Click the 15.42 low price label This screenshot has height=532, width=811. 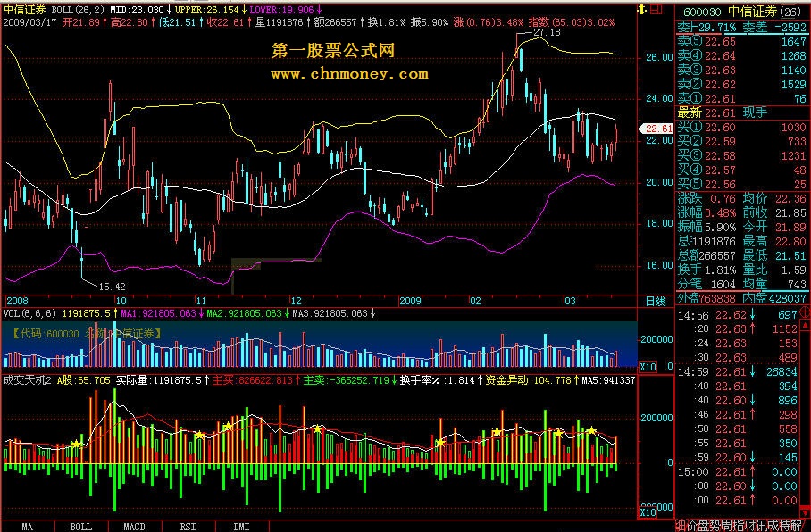112,287
